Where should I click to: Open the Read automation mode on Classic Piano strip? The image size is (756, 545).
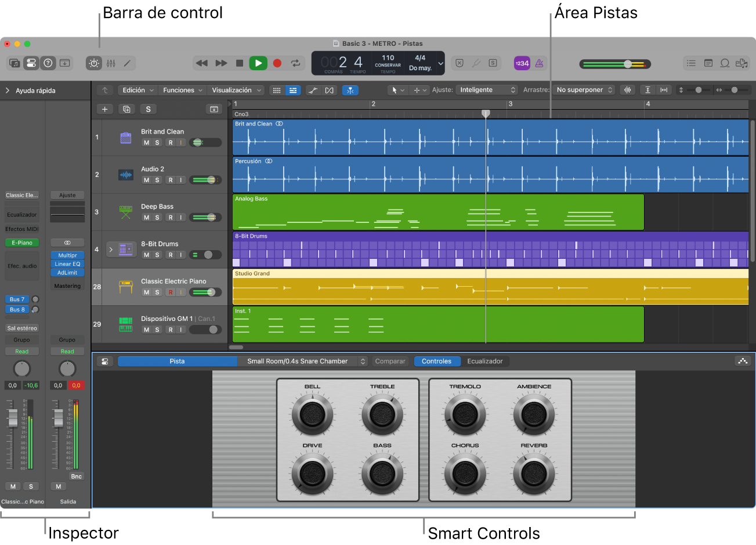tap(21, 351)
